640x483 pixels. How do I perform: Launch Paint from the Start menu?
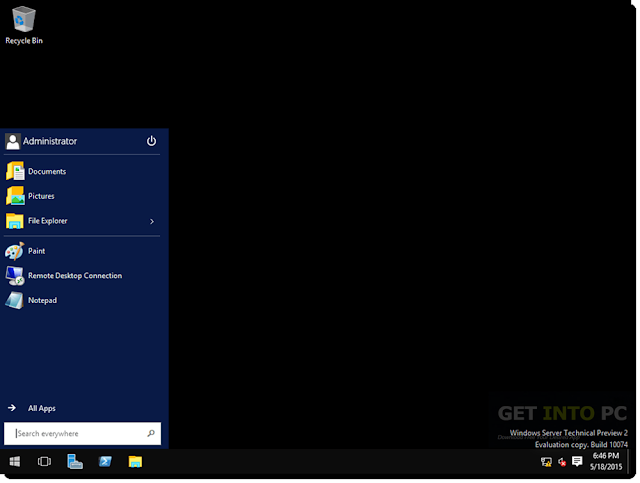(82, 251)
